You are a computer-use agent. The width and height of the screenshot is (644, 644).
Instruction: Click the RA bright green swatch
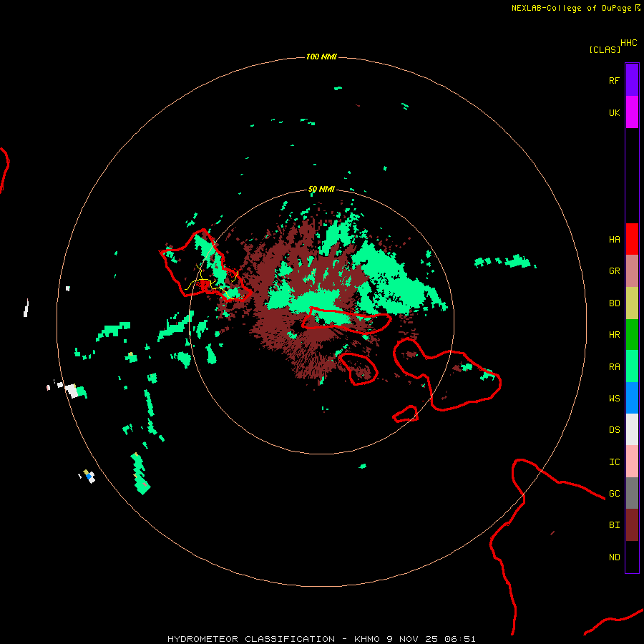632,366
